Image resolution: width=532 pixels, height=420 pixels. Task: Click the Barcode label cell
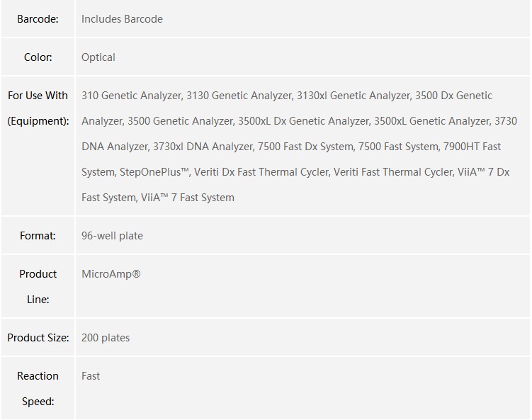pos(38,19)
